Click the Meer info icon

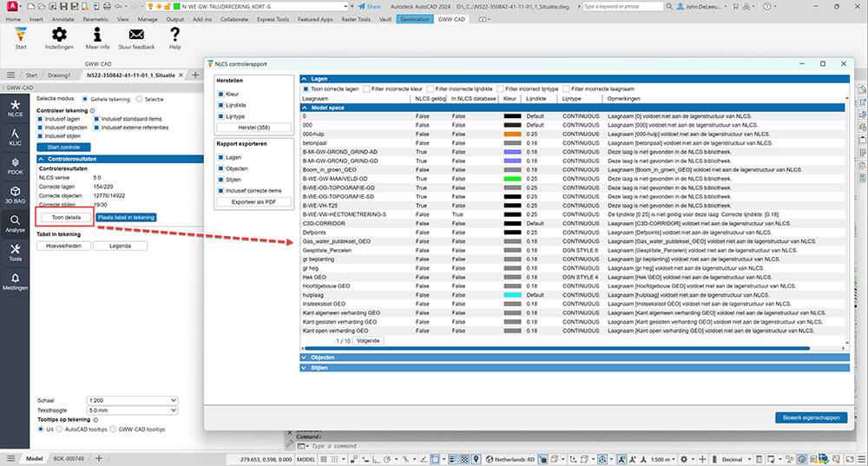tap(97, 35)
